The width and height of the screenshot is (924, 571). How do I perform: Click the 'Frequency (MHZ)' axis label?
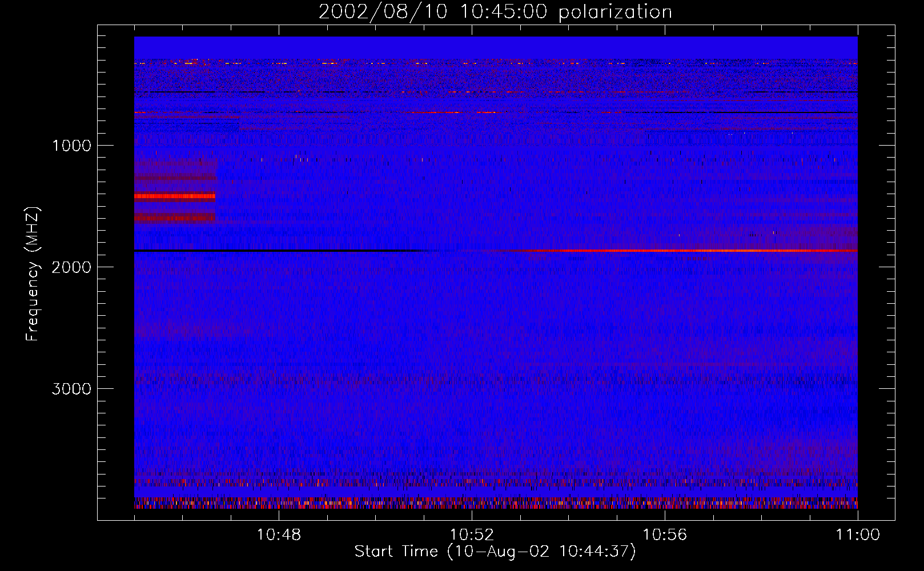coord(33,274)
